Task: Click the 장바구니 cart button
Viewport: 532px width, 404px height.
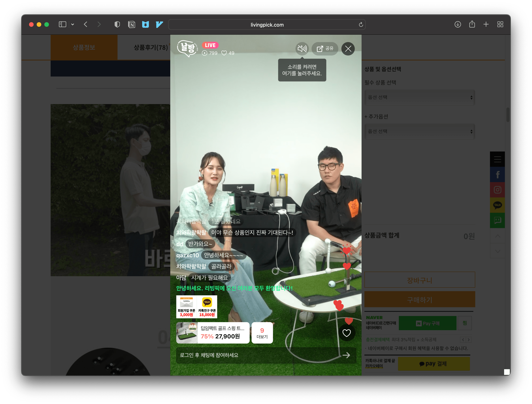Action: point(419,280)
